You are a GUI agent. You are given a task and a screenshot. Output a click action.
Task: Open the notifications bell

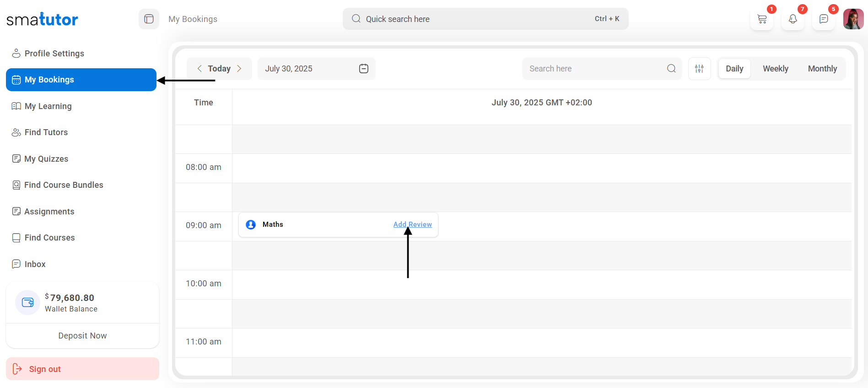pos(793,19)
